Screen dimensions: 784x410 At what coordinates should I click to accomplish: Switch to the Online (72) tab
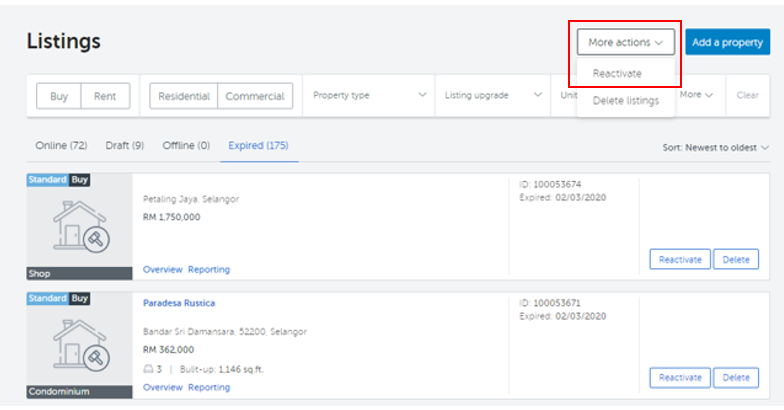[x=61, y=146]
